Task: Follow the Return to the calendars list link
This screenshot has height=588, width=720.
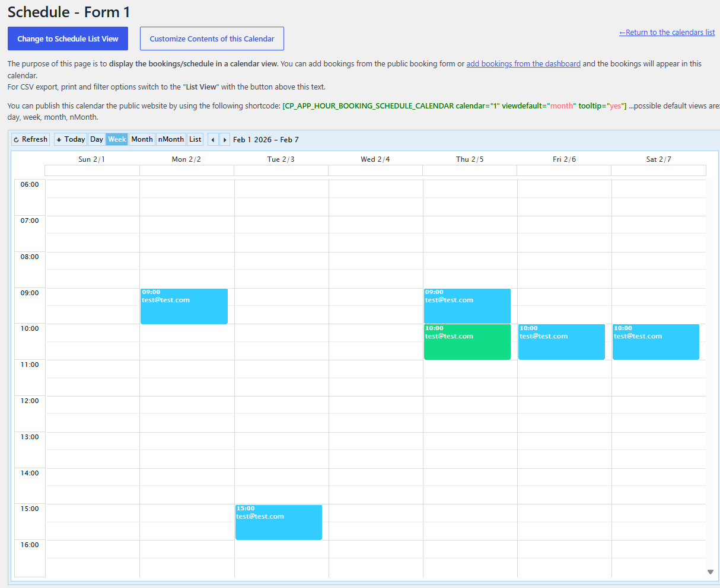Action: click(x=667, y=32)
